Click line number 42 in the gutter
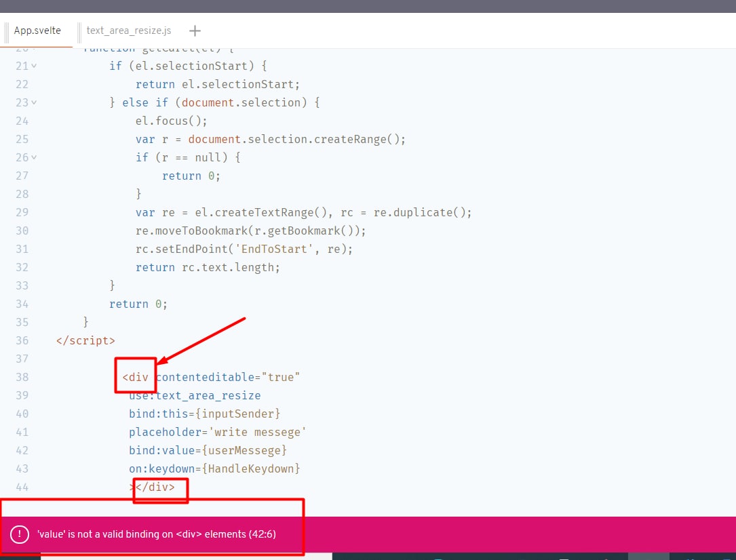This screenshot has height=560, width=736. (22, 450)
